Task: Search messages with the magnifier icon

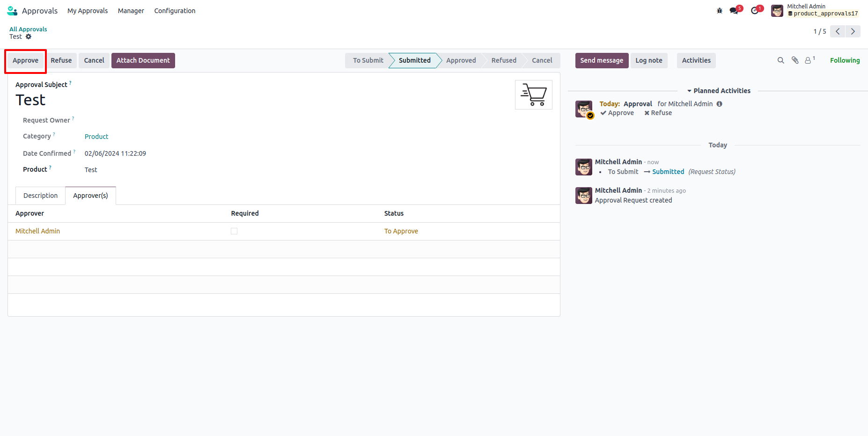Action: [x=780, y=60]
